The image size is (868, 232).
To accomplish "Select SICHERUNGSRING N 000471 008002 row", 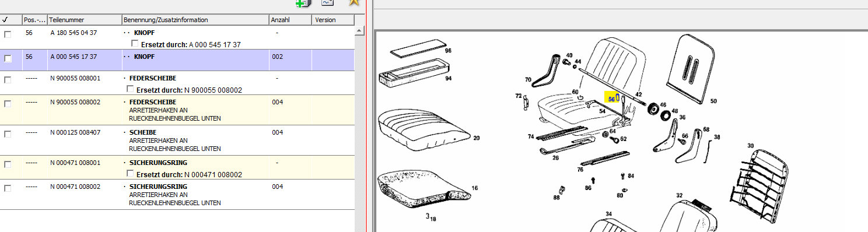I will [x=177, y=195].
